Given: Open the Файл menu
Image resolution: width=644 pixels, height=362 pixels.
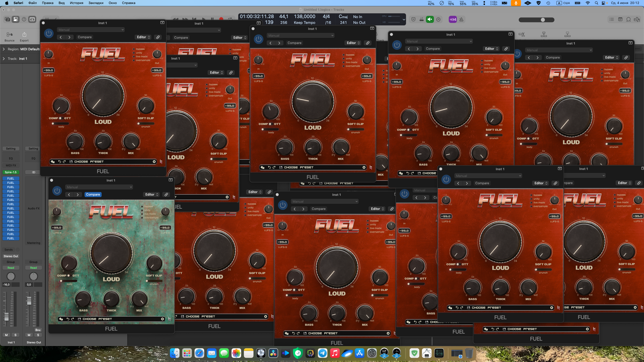Looking at the screenshot, I should click(32, 3).
